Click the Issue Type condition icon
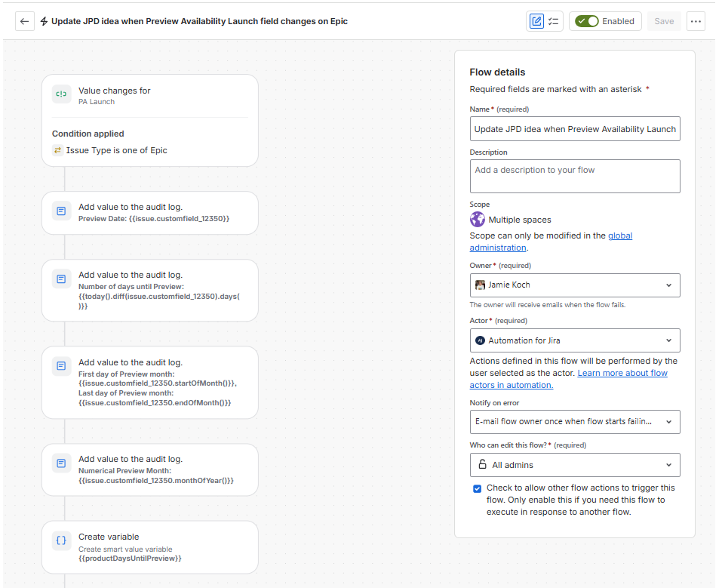This screenshot has height=588, width=722. pyautogui.click(x=57, y=150)
